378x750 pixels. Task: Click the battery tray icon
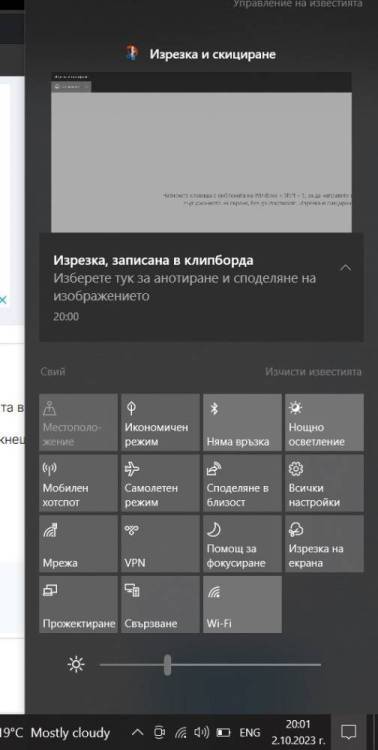(223, 732)
